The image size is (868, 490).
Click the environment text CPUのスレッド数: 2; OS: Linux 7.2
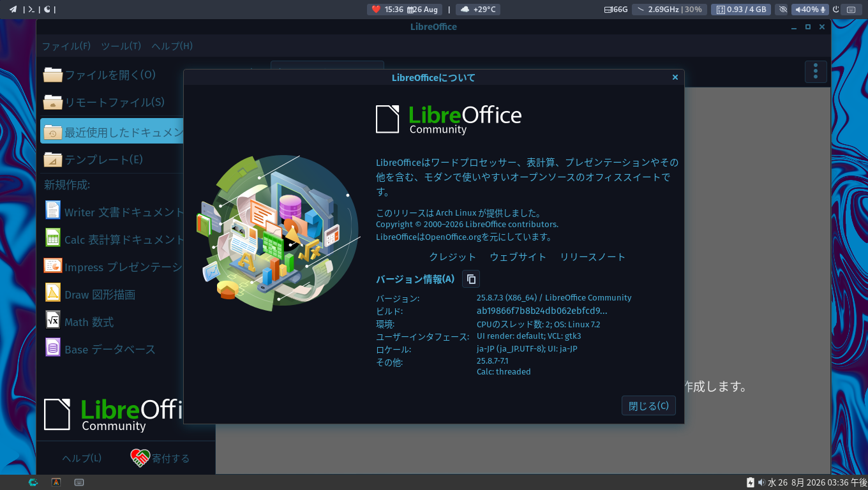[x=539, y=324]
